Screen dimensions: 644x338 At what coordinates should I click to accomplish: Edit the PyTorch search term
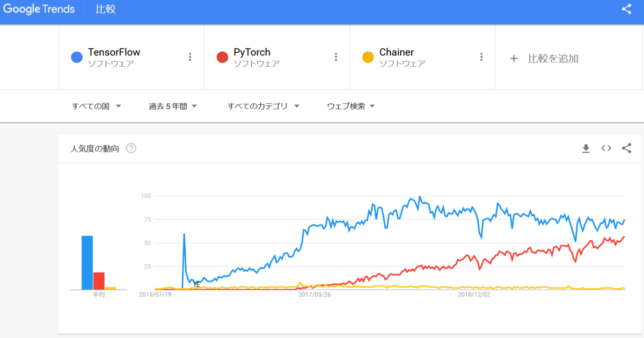point(252,53)
